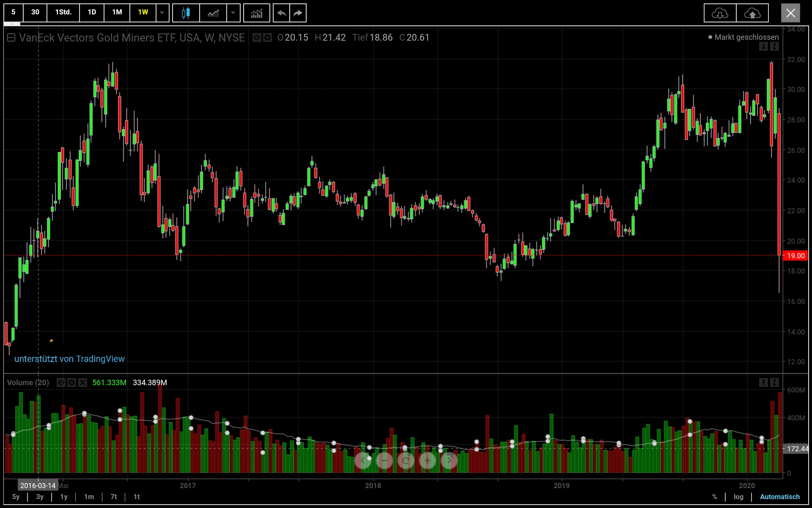Click the 172.44 volume scale label
The image size is (812, 508).
(x=797, y=449)
